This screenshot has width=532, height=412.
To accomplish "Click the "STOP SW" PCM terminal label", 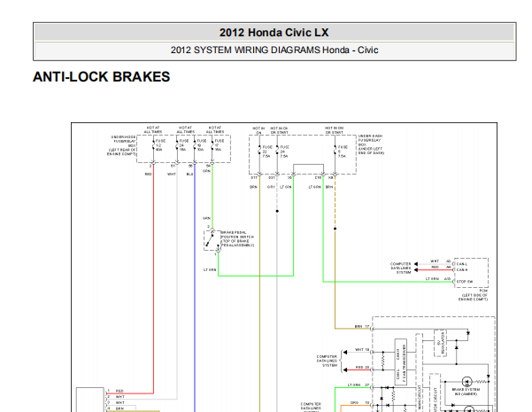I will click(x=465, y=282).
